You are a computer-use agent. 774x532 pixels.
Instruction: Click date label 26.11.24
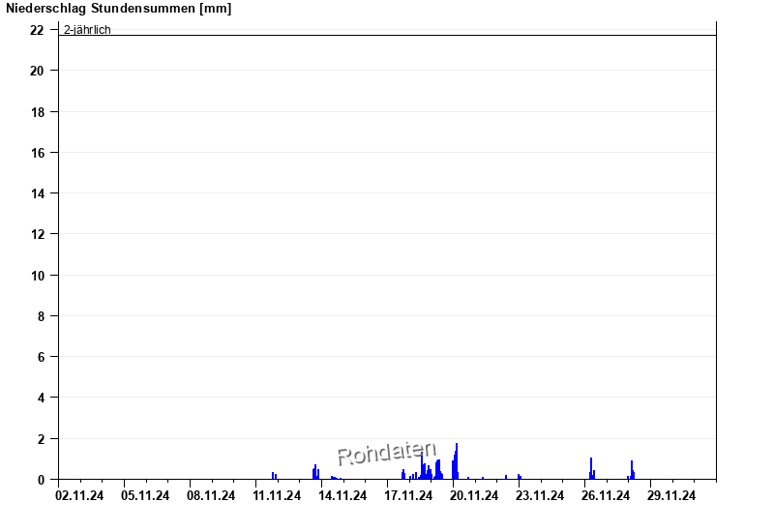tap(606, 495)
